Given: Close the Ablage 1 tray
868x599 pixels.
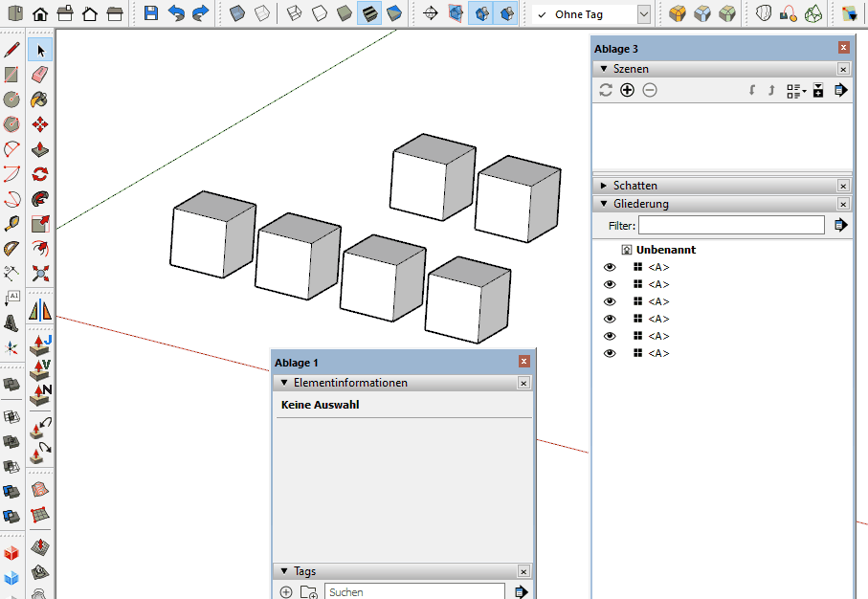Looking at the screenshot, I should 523,362.
